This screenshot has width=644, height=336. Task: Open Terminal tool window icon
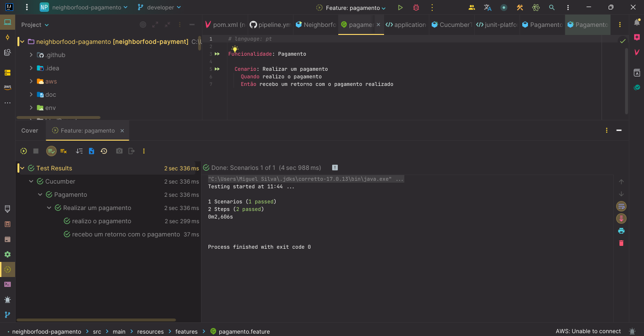coord(8,285)
